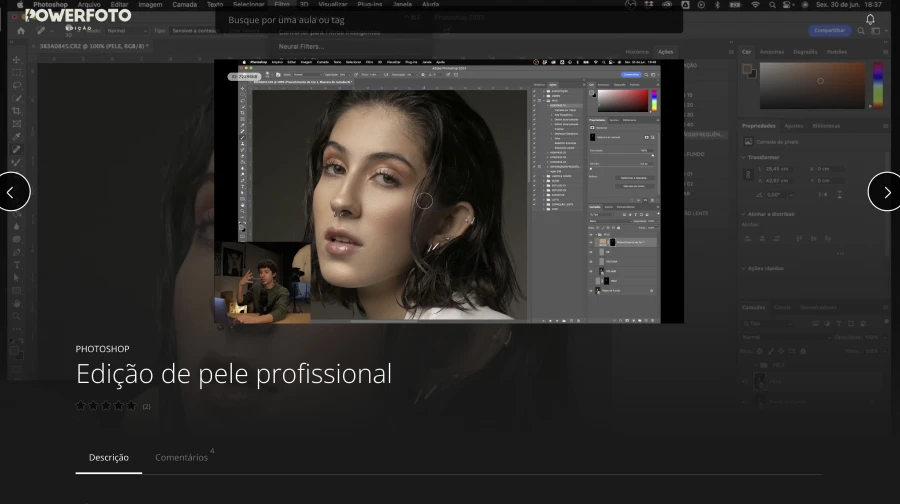Viewport: 900px width, 504px height.
Task: Click the rating count "(2)"
Action: [146, 406]
